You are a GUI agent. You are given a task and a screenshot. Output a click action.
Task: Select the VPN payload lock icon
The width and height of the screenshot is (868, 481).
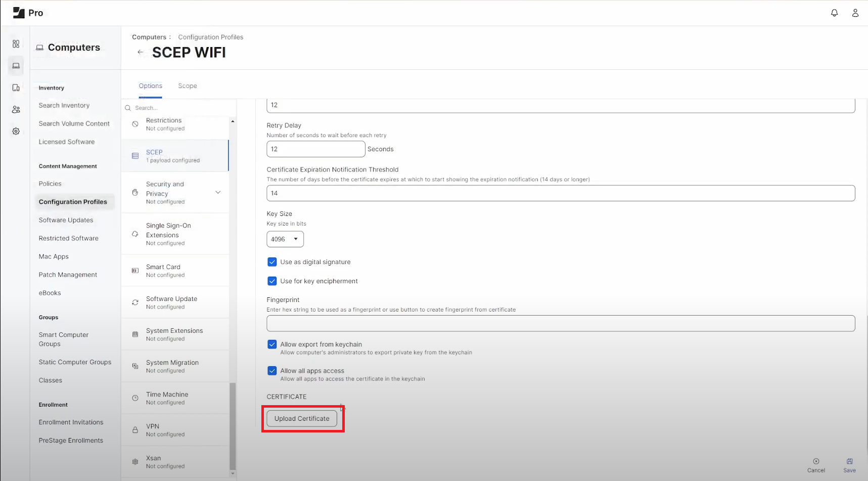[x=134, y=429]
